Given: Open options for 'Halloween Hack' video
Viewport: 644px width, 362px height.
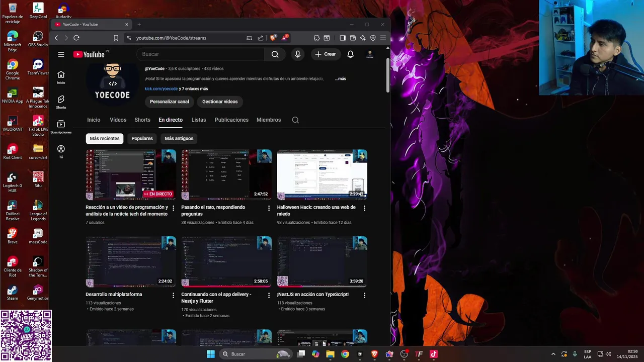Looking at the screenshot, I should 365,208.
